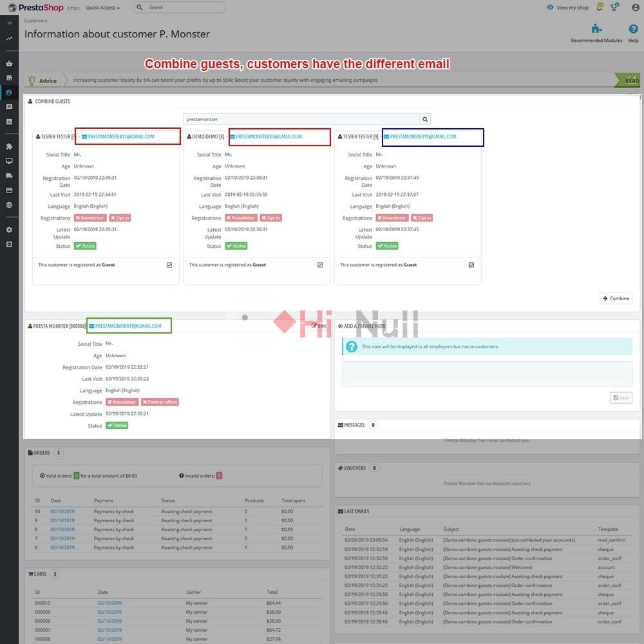This screenshot has width=644, height=644.
Task: Open the Stats chart icon in sidebar
Action: point(9,122)
